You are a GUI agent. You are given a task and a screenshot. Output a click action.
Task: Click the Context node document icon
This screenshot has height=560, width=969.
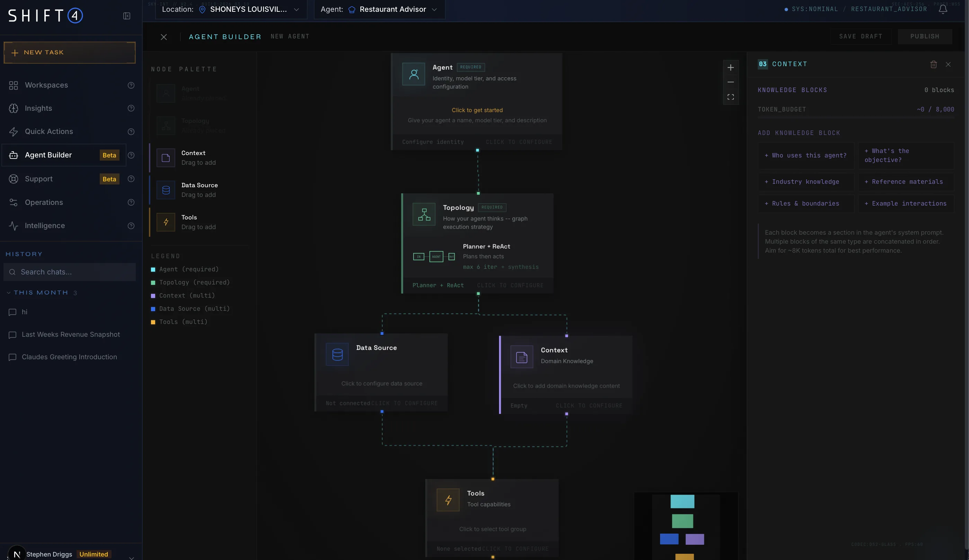522,357
